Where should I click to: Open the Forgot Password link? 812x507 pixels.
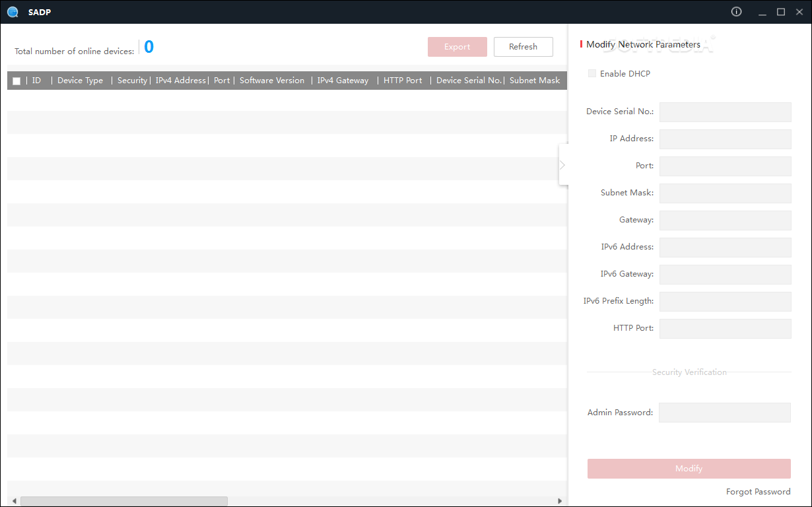[x=758, y=492]
